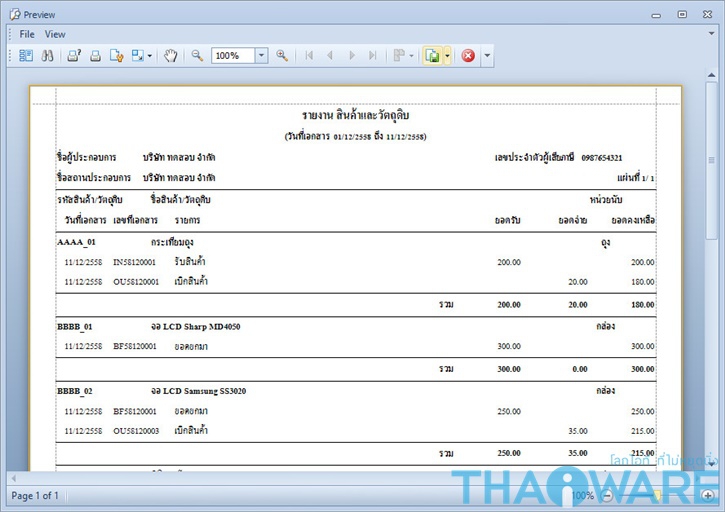Click the 'กระเทียมดุง' product name
The image size is (725, 512).
pyautogui.click(x=172, y=242)
